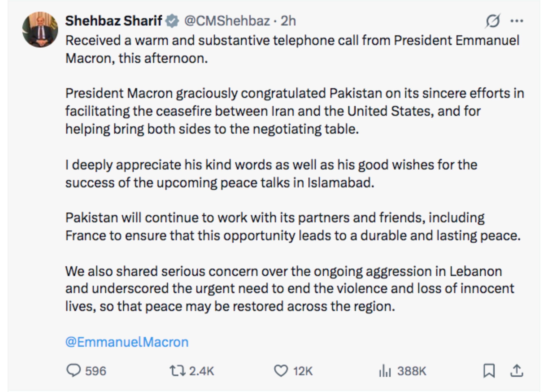Viewport: 544px width, 392px height.
Task: Click Shehbaz Sharif's display name
Action: (113, 21)
